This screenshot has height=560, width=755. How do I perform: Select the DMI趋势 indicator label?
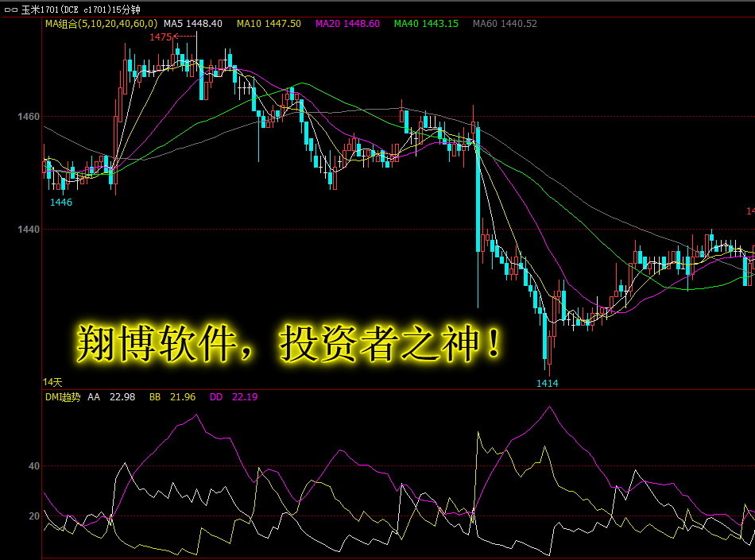[63, 397]
